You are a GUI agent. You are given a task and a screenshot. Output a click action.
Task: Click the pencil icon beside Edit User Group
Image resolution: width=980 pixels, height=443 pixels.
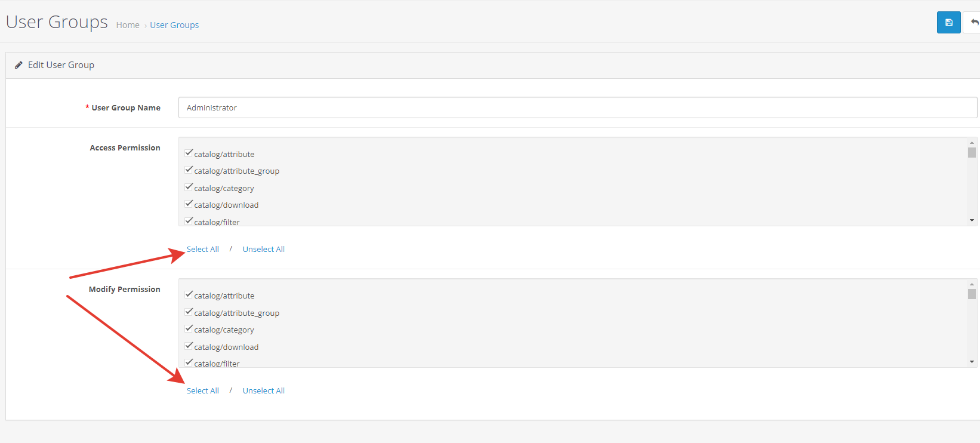pos(19,65)
